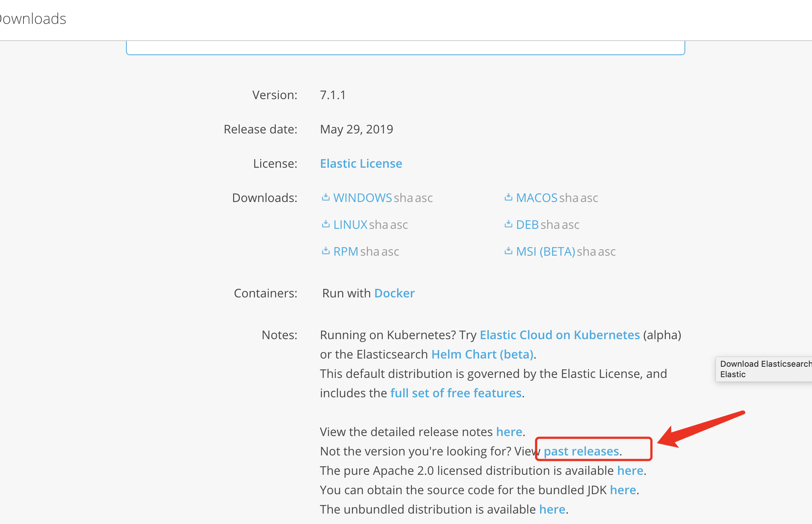Click the 'Release date:' label

[x=261, y=129]
